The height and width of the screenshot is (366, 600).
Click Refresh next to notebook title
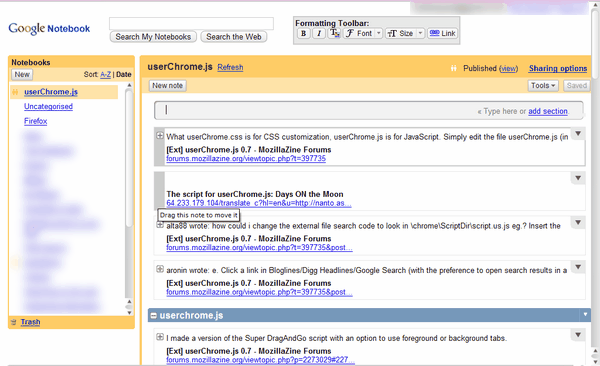230,67
